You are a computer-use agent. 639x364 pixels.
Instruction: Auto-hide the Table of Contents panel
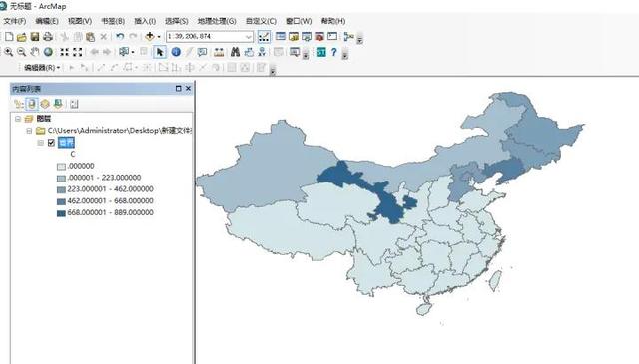(178, 88)
